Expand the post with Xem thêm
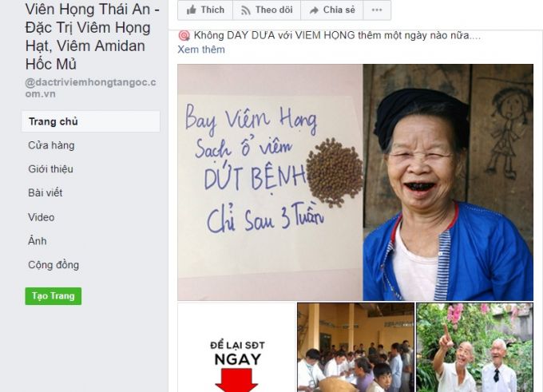Screen dimensions: 543x392 (x=201, y=49)
